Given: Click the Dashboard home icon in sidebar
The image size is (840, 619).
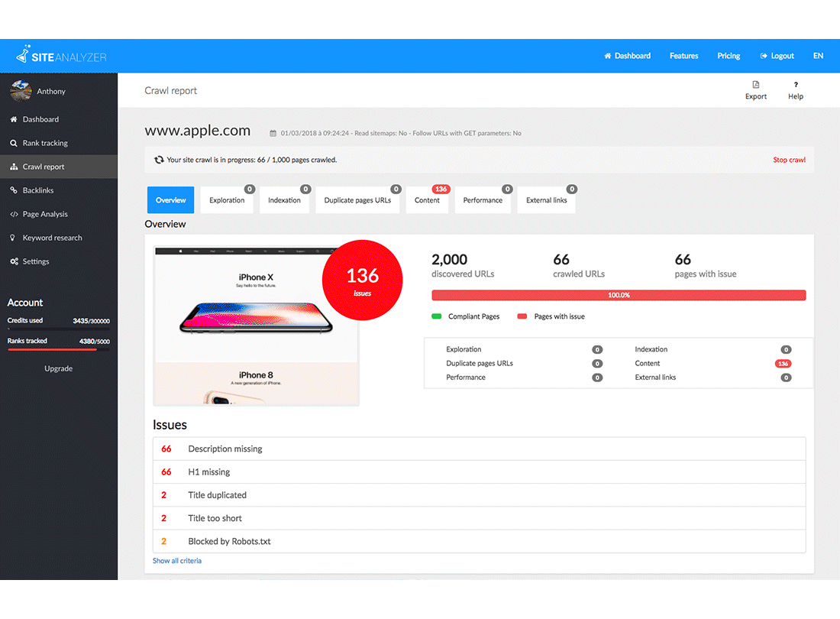Looking at the screenshot, I should tap(14, 119).
